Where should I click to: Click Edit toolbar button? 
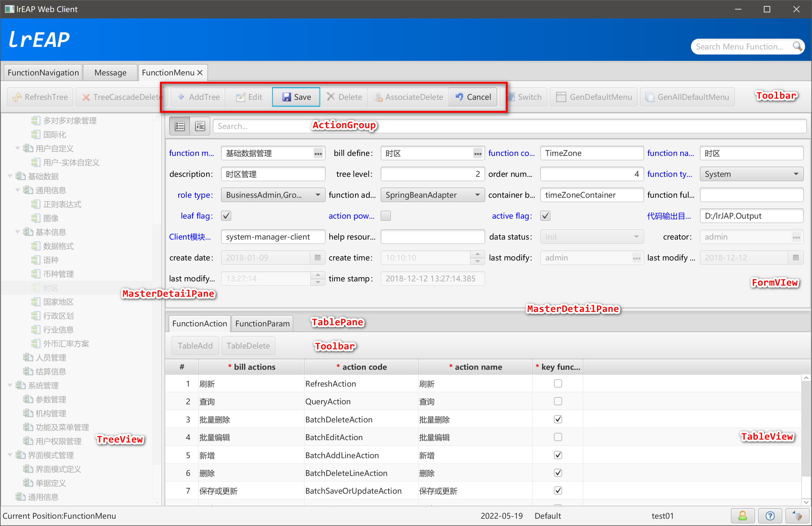tap(249, 97)
